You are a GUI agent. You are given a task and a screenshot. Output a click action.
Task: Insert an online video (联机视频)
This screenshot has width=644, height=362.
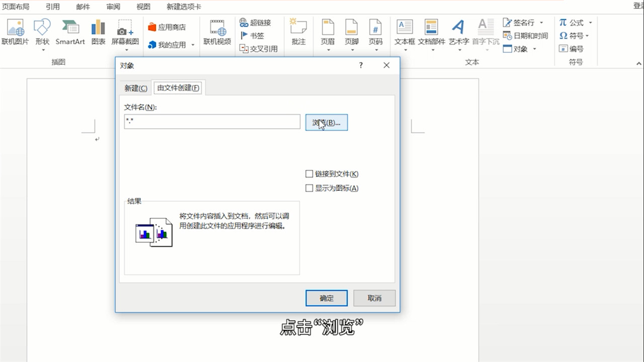click(217, 32)
